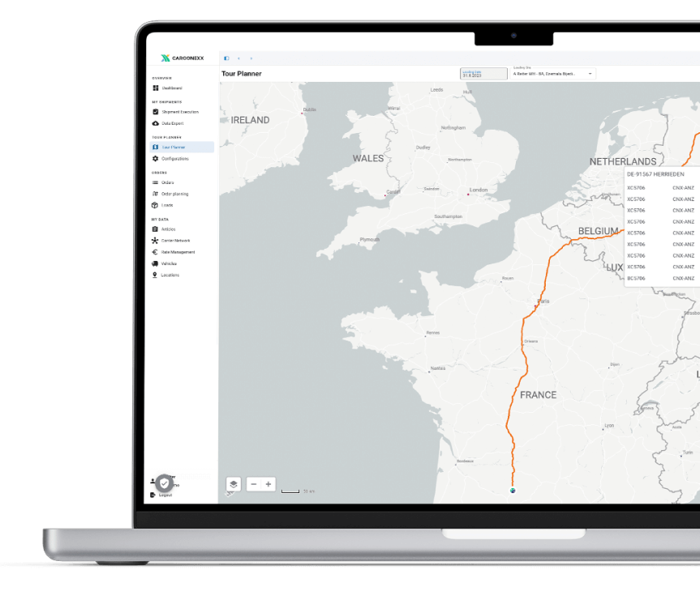Viewport: 700px width, 600px height.
Task: Open the Dashboard page
Action: coord(171,88)
